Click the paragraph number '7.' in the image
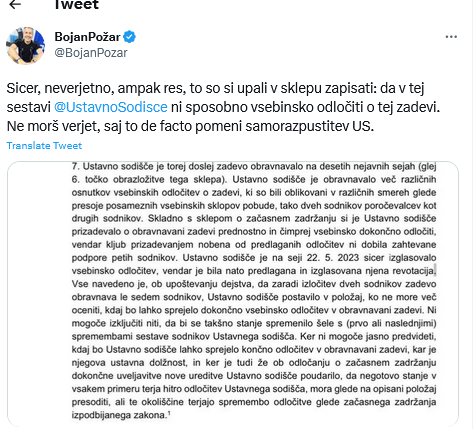The image size is (473, 429). click(x=75, y=166)
